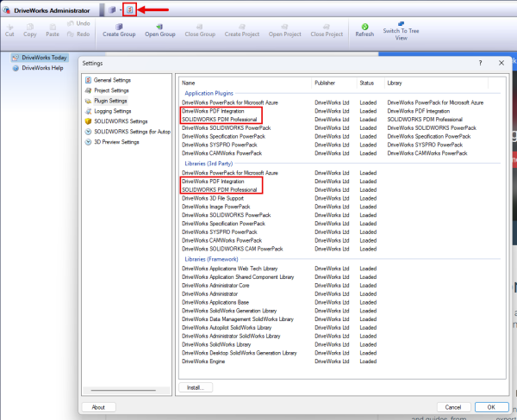Open DriveWorks Today in the sidebar
The width and height of the screenshot is (517, 420).
tap(43, 58)
